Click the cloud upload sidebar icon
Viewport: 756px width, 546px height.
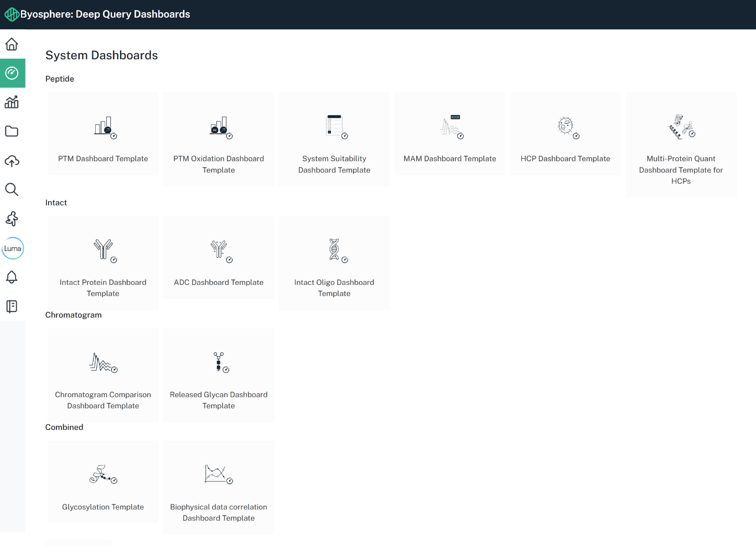pos(12,160)
